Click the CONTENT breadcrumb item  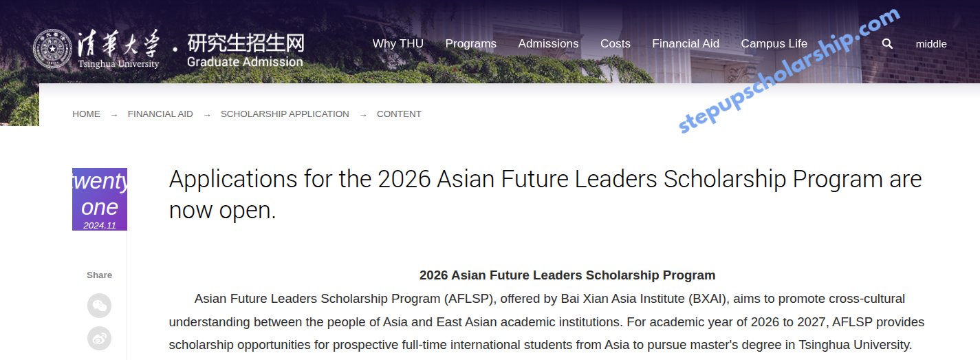coord(399,114)
